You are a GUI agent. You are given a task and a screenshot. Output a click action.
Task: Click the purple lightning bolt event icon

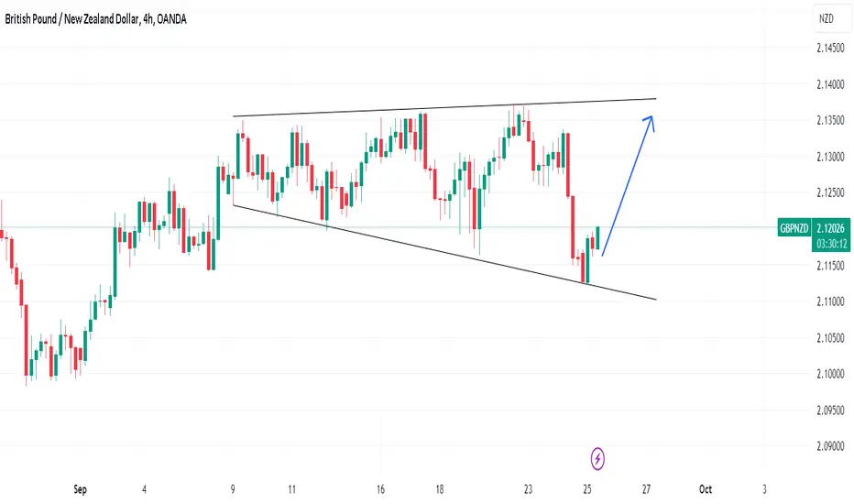(597, 459)
